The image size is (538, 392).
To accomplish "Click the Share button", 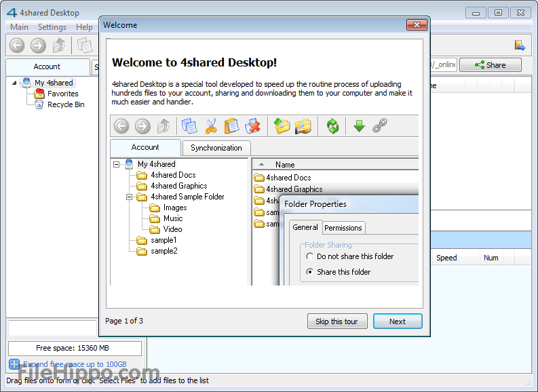I will (491, 65).
